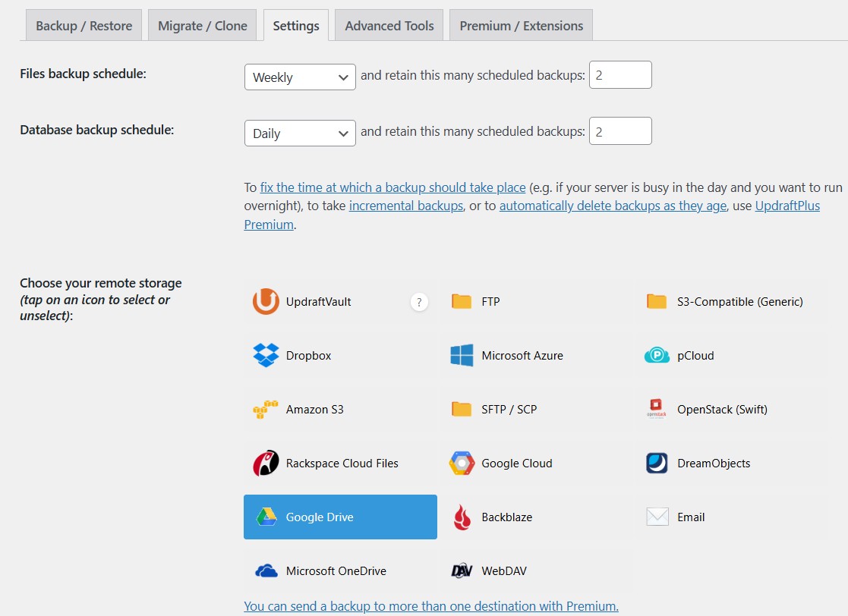Pick the DreamObjects moon icon
Image resolution: width=848 pixels, height=616 pixels.
(657, 463)
